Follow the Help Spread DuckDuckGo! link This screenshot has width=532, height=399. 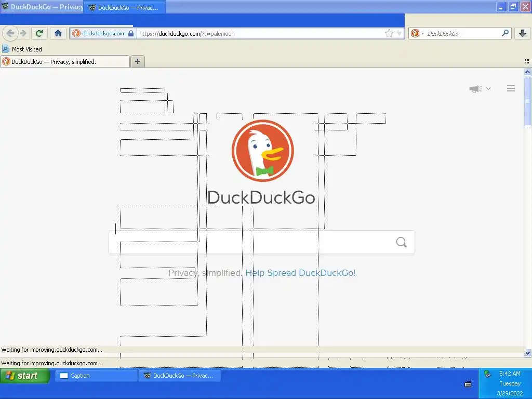click(300, 273)
